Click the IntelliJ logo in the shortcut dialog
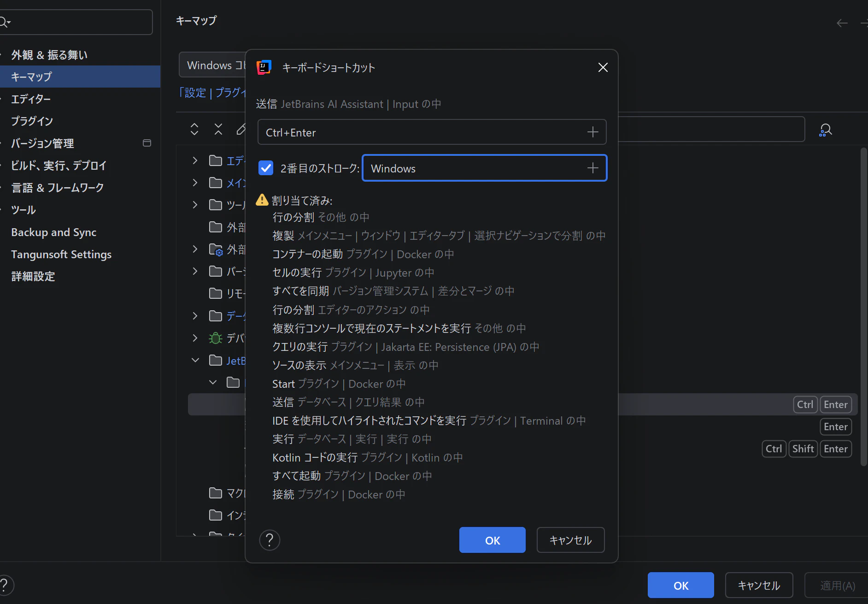This screenshot has width=868, height=604. click(x=264, y=67)
